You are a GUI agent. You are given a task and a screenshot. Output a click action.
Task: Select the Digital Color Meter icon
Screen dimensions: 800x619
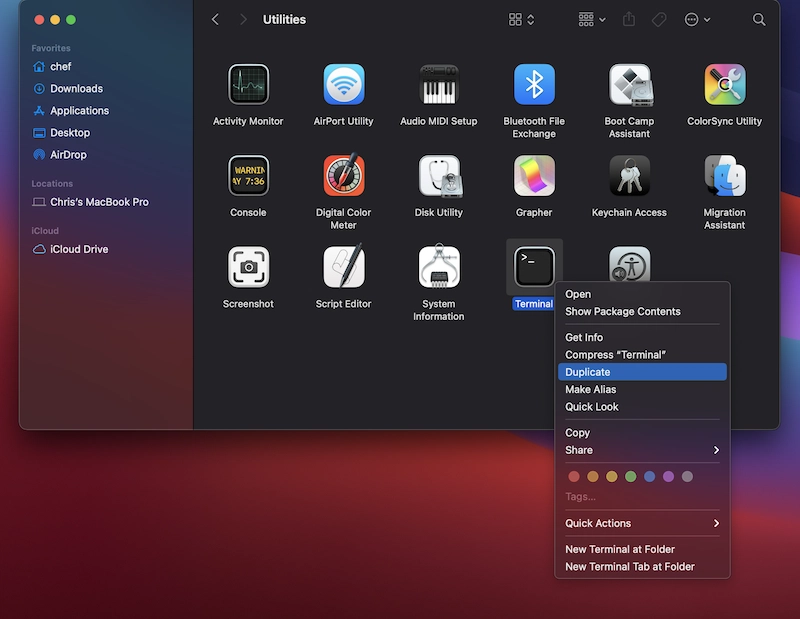tap(343, 175)
